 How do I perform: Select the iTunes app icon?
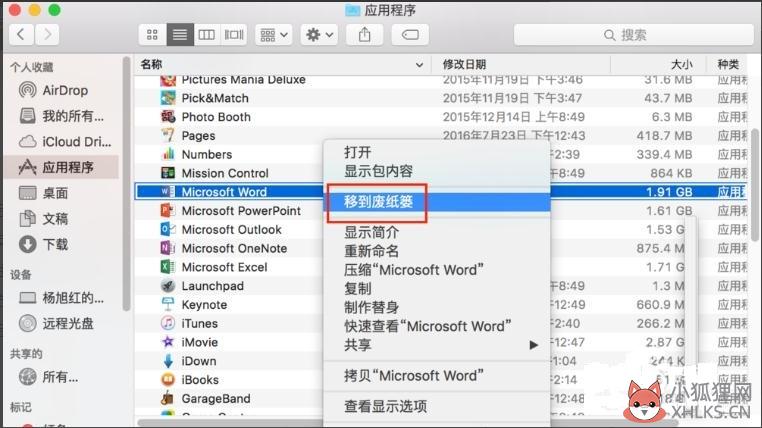coord(168,323)
